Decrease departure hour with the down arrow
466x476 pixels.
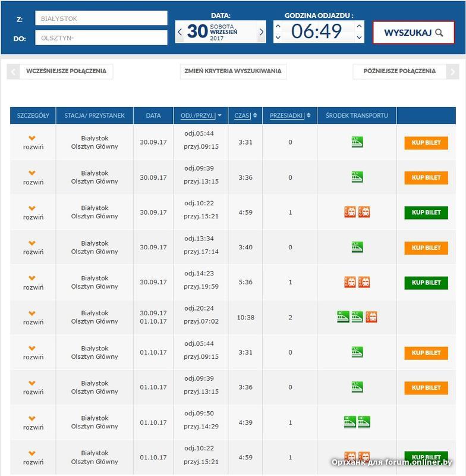click(x=278, y=37)
